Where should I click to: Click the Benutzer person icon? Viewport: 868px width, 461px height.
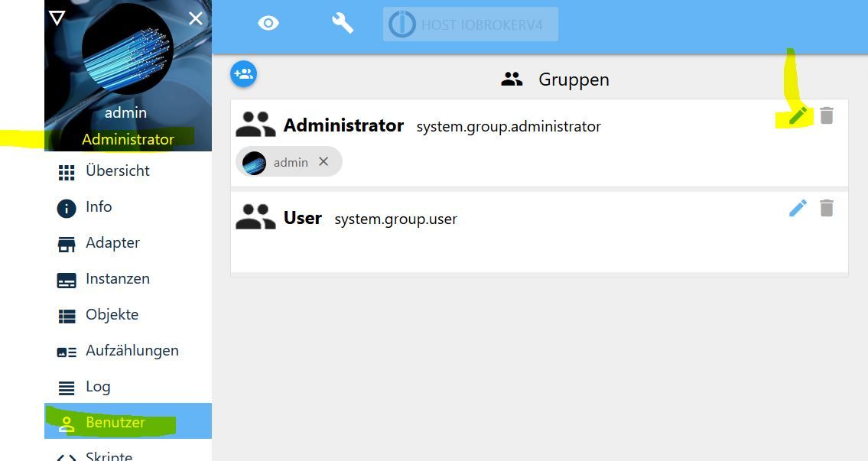pos(67,424)
